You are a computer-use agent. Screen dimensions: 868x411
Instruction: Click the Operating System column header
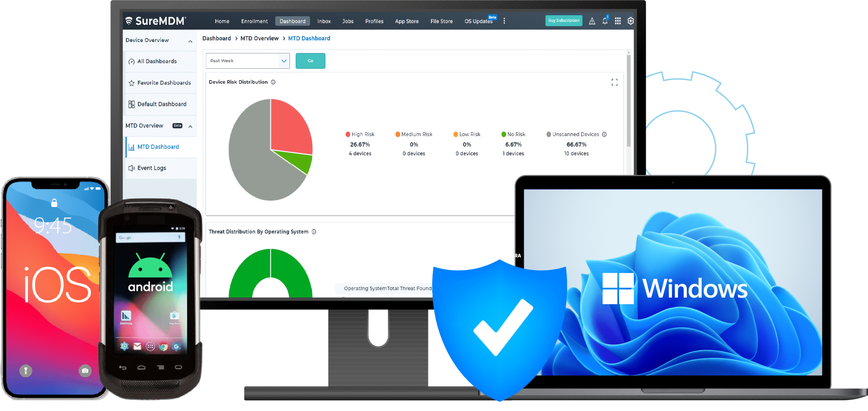[365, 288]
